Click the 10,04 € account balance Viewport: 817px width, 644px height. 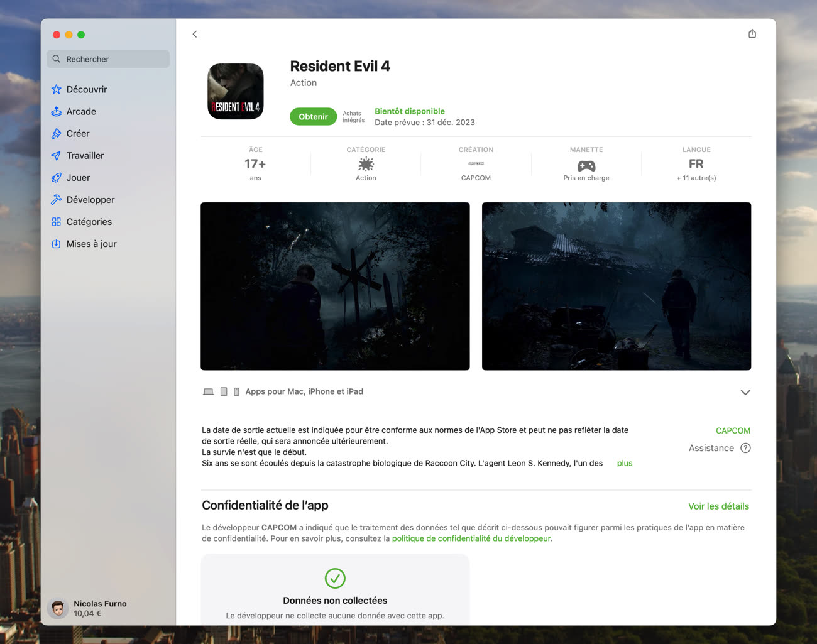pos(87,614)
